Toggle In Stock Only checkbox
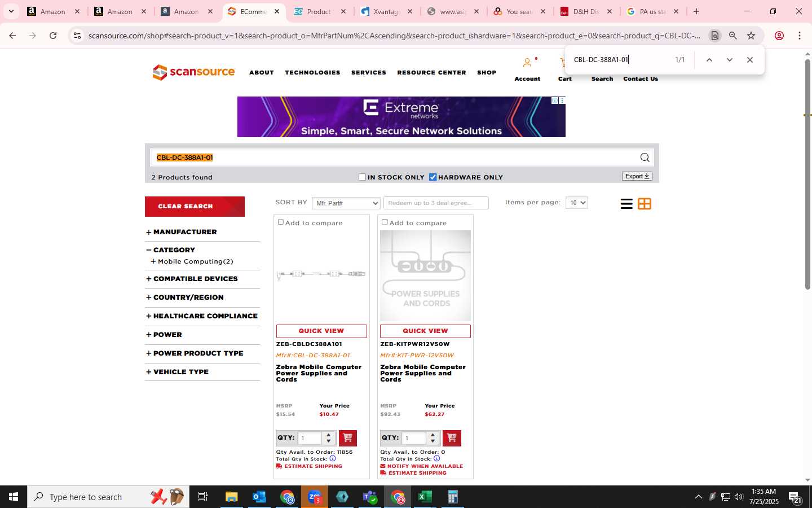The width and height of the screenshot is (812, 508). pos(363,177)
